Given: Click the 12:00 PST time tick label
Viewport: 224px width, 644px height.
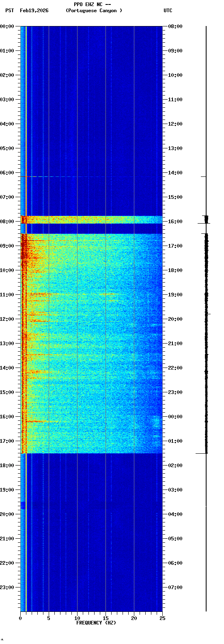Looking at the screenshot, I should click(x=7, y=319).
